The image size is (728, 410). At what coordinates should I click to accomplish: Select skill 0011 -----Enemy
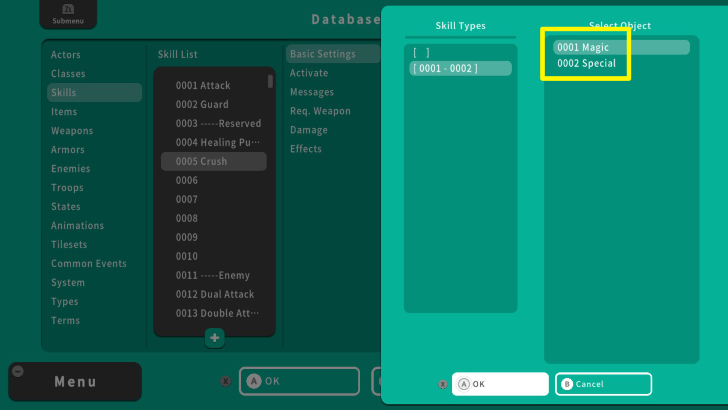214,275
